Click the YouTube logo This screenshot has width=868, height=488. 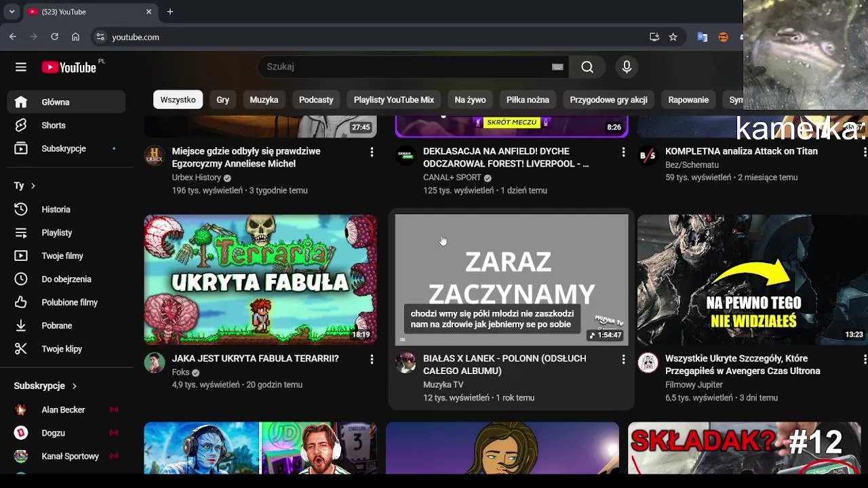coord(69,67)
